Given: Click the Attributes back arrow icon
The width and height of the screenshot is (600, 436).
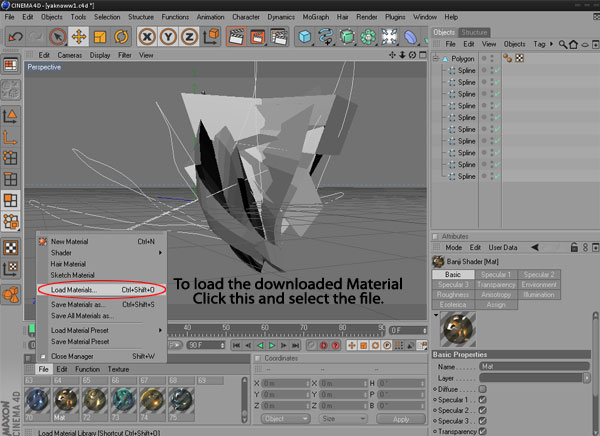Looking at the screenshot, I should [x=535, y=247].
